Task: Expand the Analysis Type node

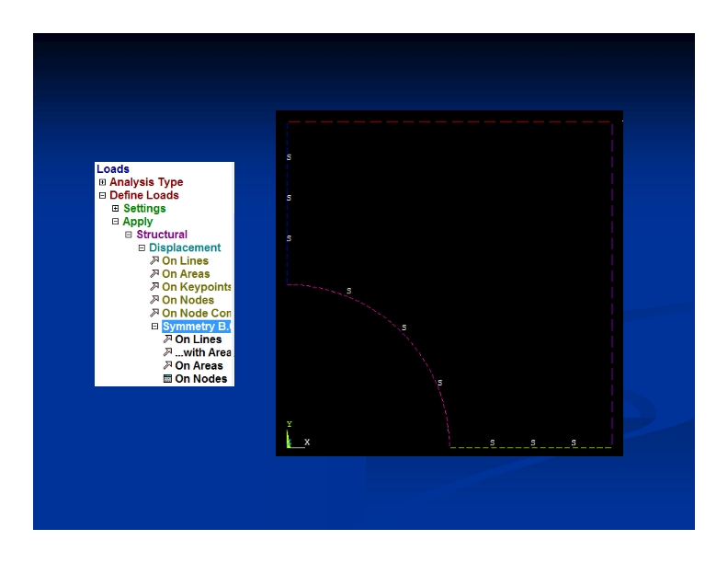Action: point(102,182)
